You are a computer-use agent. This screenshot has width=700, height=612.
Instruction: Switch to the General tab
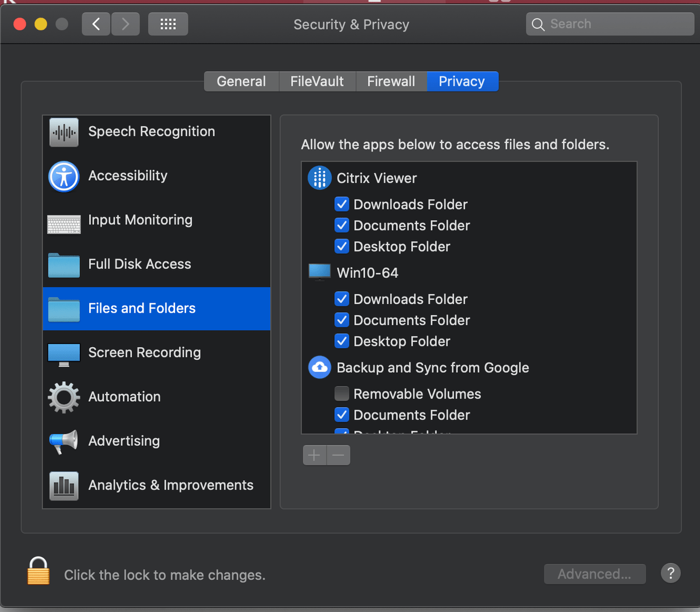(241, 81)
